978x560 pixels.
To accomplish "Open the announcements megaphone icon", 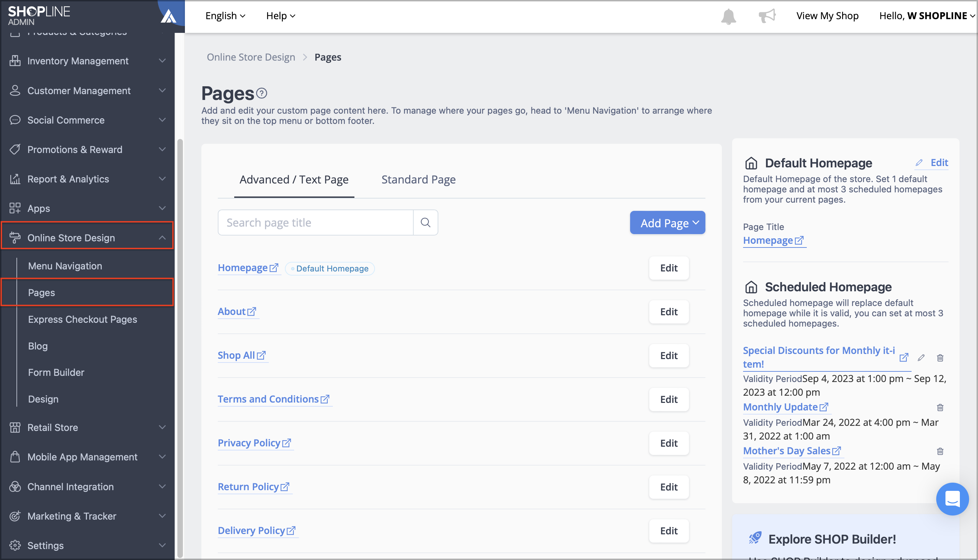I will 767,16.
